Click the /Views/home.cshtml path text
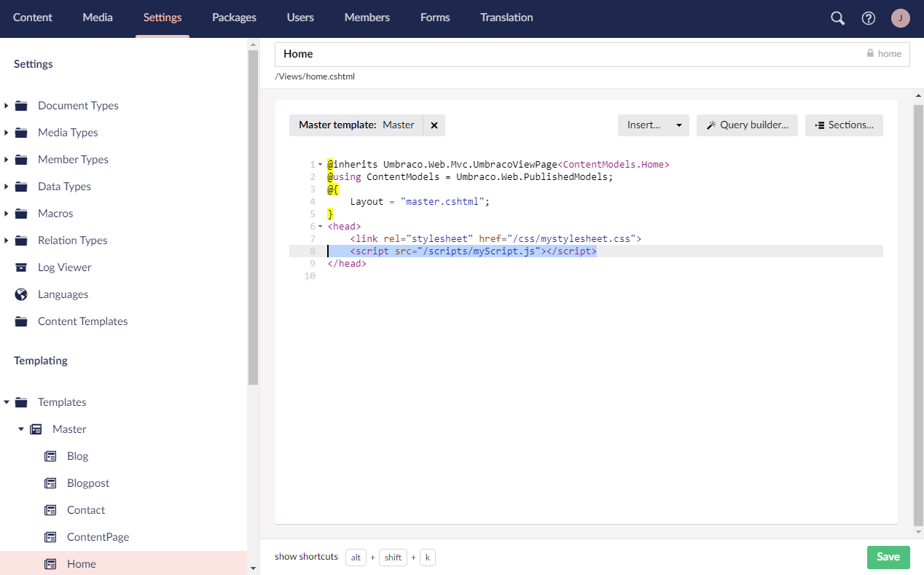Image resolution: width=924 pixels, height=575 pixels. (x=315, y=77)
